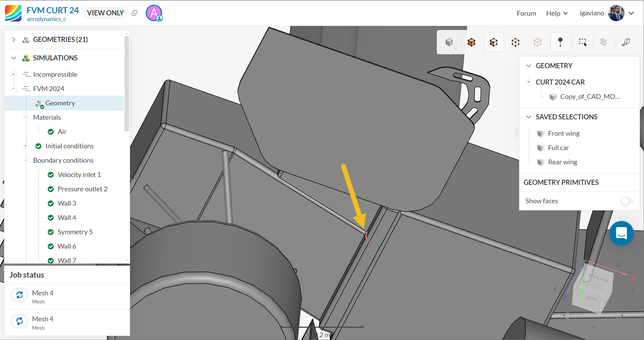
Task: Click the Full car selection icon
Action: [541, 148]
